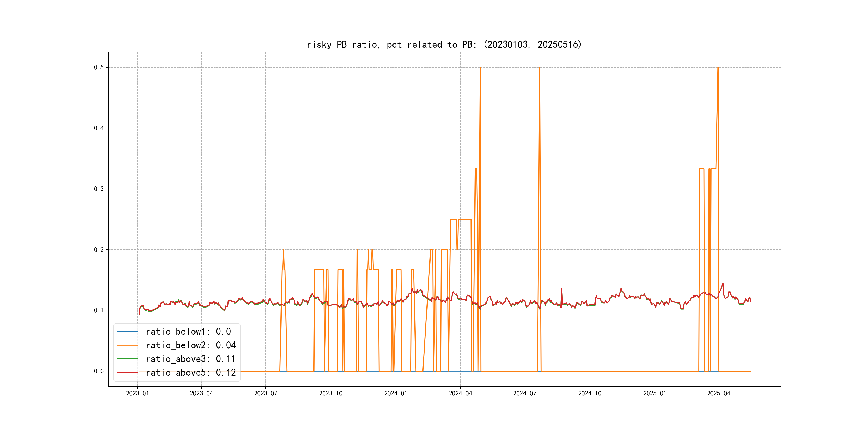The height and width of the screenshot is (434, 868).
Task: Click the 2023-07 x-axis tick label
Action: click(x=265, y=393)
